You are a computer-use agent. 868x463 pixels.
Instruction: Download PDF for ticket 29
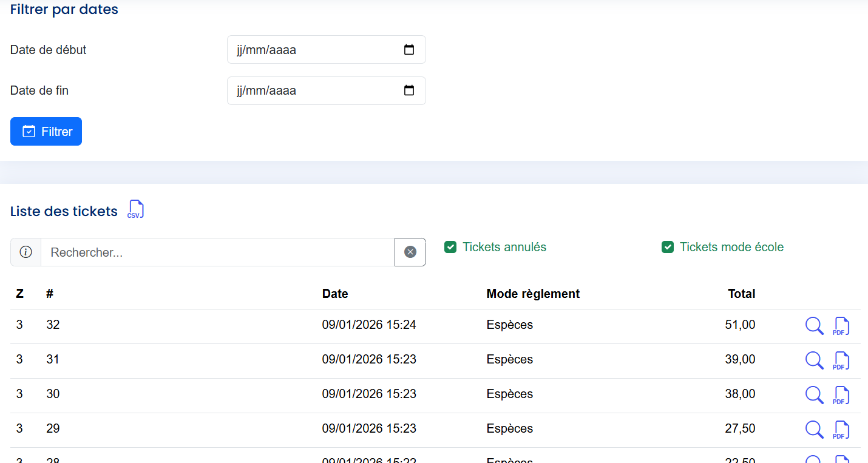coord(841,430)
